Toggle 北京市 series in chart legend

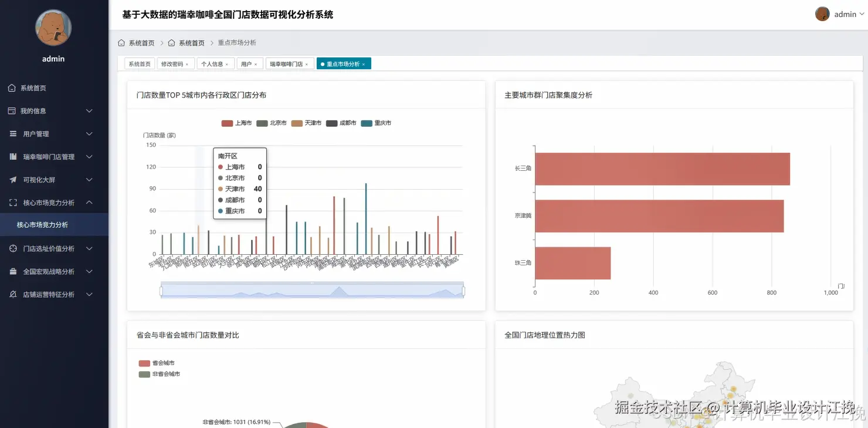point(271,123)
